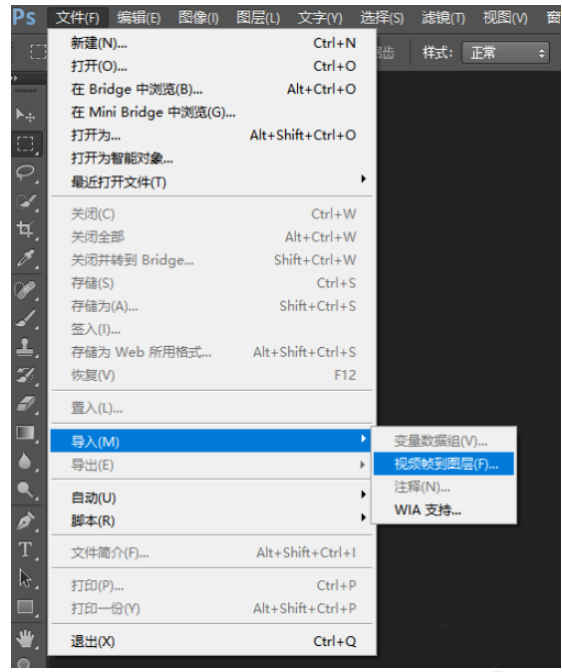Image resolution: width=562 pixels, height=672 pixels.
Task: Select the Gradient tool
Action: click(x=25, y=433)
